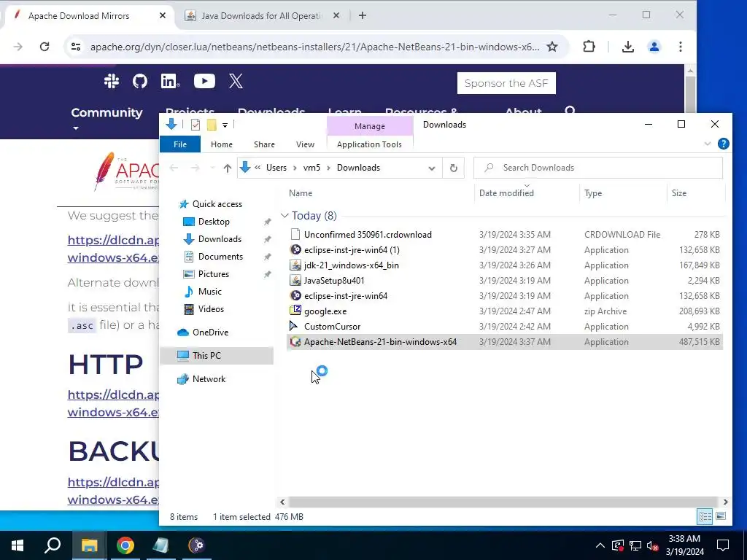Click the LinkedIn icon on Apache page
The image size is (747, 560).
[x=169, y=81]
